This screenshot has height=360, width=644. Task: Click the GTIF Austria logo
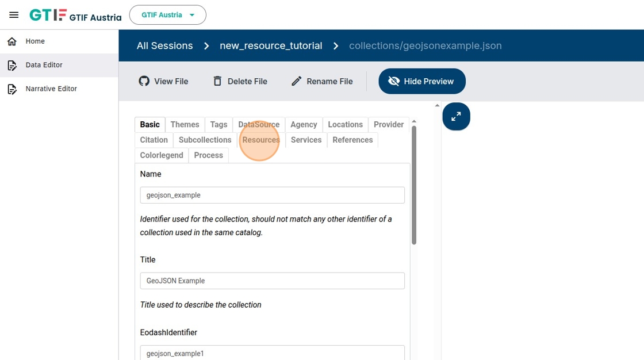(75, 15)
